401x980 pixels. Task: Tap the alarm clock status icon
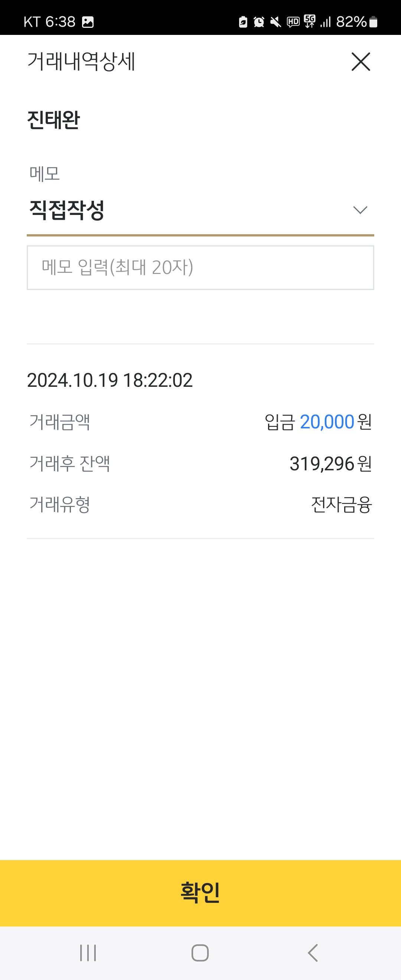259,22
